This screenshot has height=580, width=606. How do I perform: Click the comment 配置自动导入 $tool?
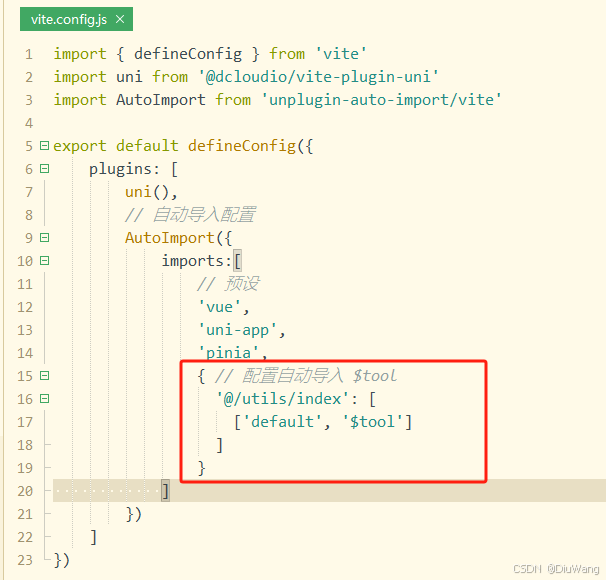point(306,376)
